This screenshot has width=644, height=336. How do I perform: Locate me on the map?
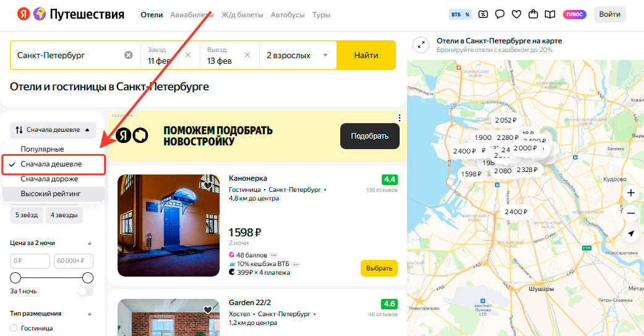(x=631, y=233)
